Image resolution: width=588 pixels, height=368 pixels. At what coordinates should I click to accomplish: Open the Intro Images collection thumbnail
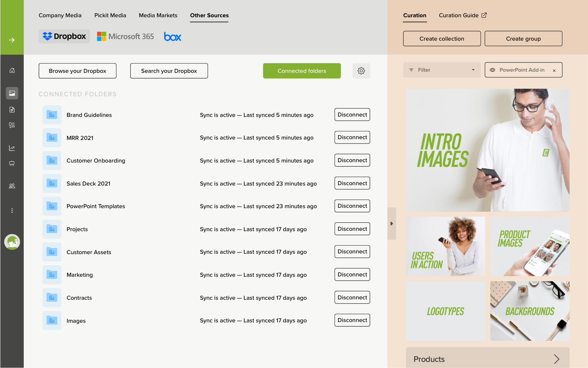pyautogui.click(x=488, y=150)
